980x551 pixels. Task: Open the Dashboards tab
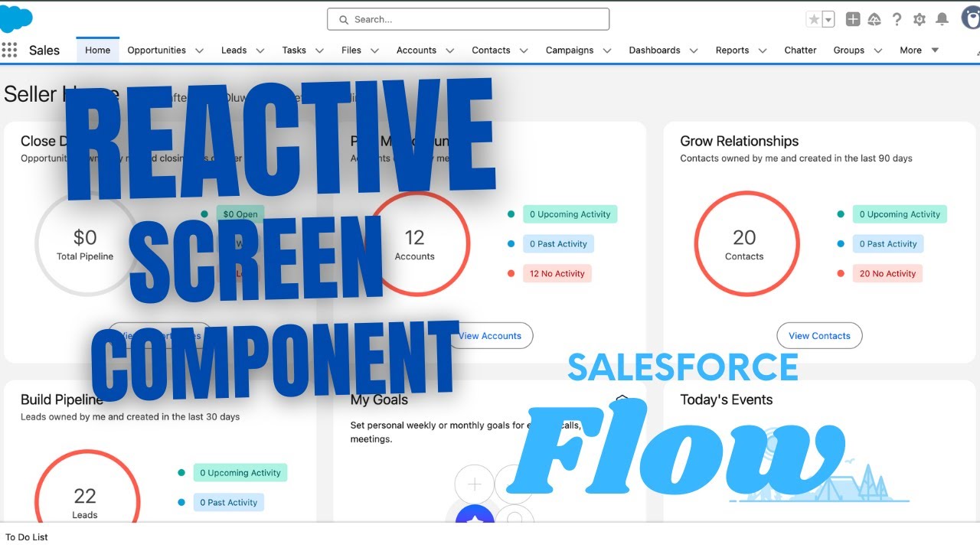655,51
